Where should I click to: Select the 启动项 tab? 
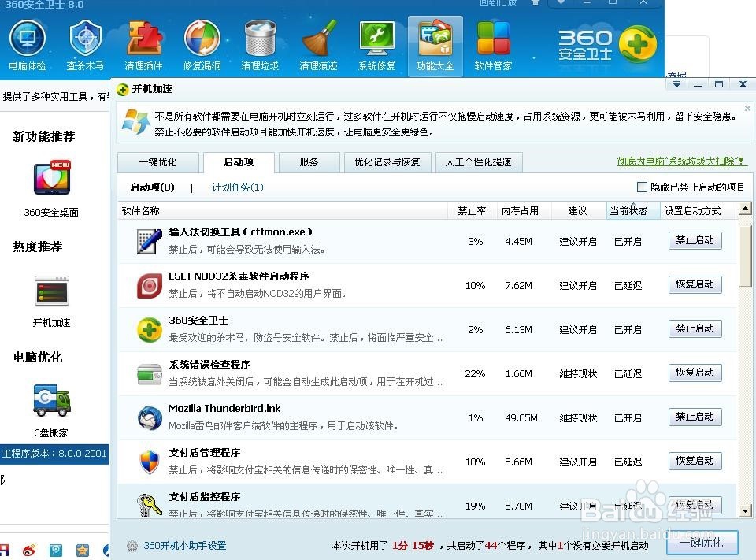click(239, 162)
